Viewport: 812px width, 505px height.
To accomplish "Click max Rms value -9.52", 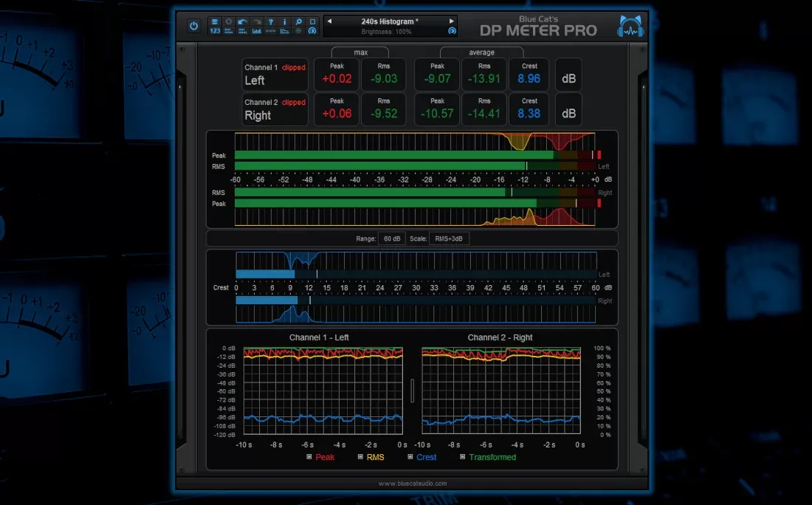I will (384, 114).
